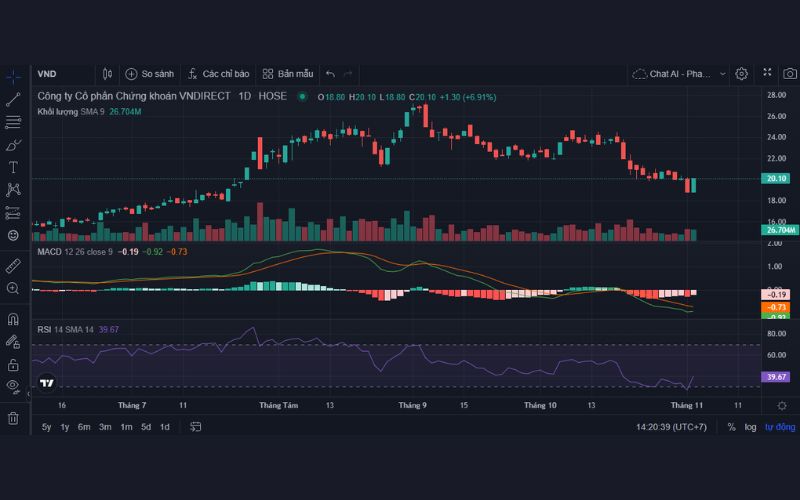This screenshot has width=800, height=500.
Task: Toggle lock all drawings
Action: tap(13, 365)
